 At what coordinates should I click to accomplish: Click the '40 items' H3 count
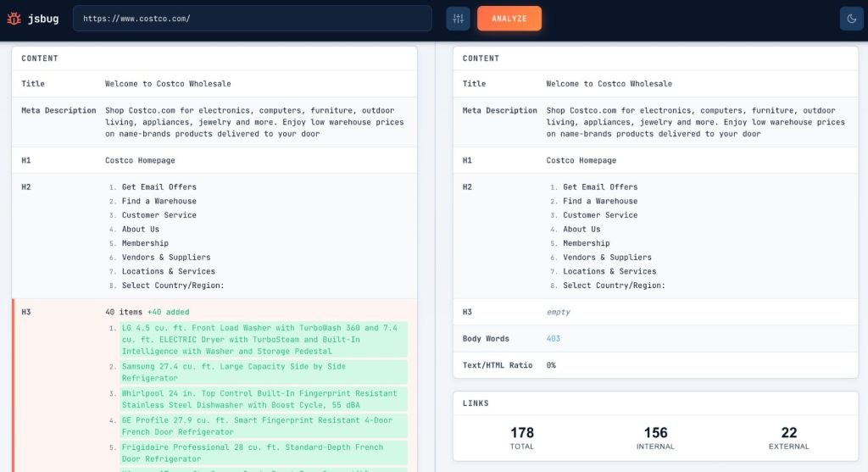click(x=124, y=312)
